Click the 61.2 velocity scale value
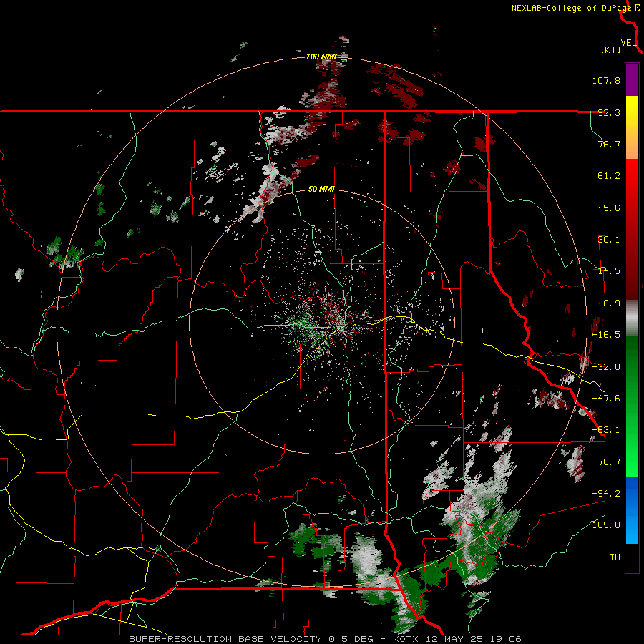 (609, 176)
